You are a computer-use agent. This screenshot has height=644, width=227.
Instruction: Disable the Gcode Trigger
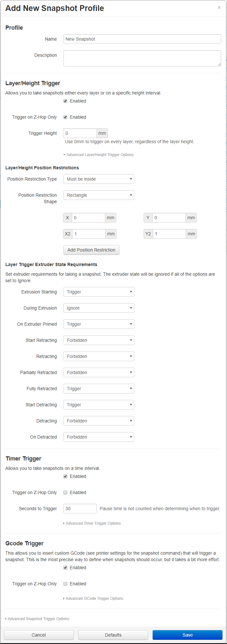[65, 567]
